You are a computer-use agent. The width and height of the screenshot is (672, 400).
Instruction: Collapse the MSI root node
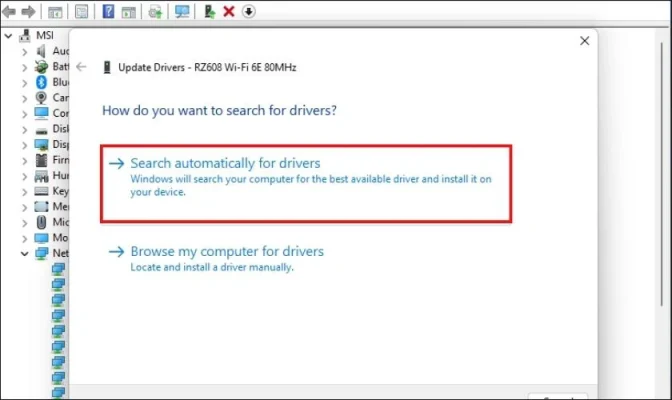coord(9,35)
